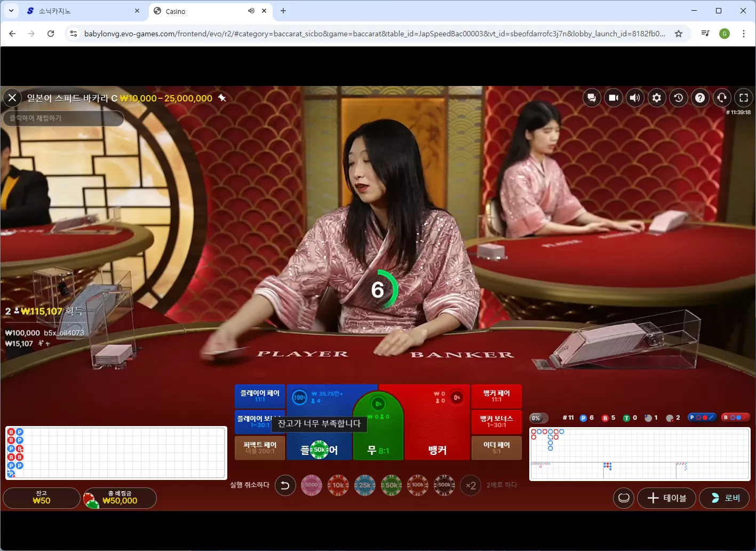Bet on 뱅커 페어 11:1

point(497,396)
